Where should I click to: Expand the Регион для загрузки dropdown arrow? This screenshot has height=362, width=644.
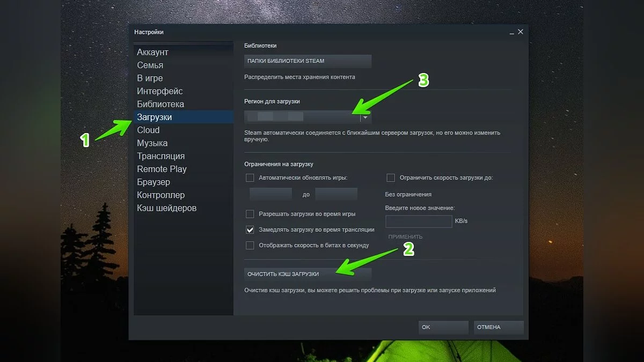pos(365,117)
